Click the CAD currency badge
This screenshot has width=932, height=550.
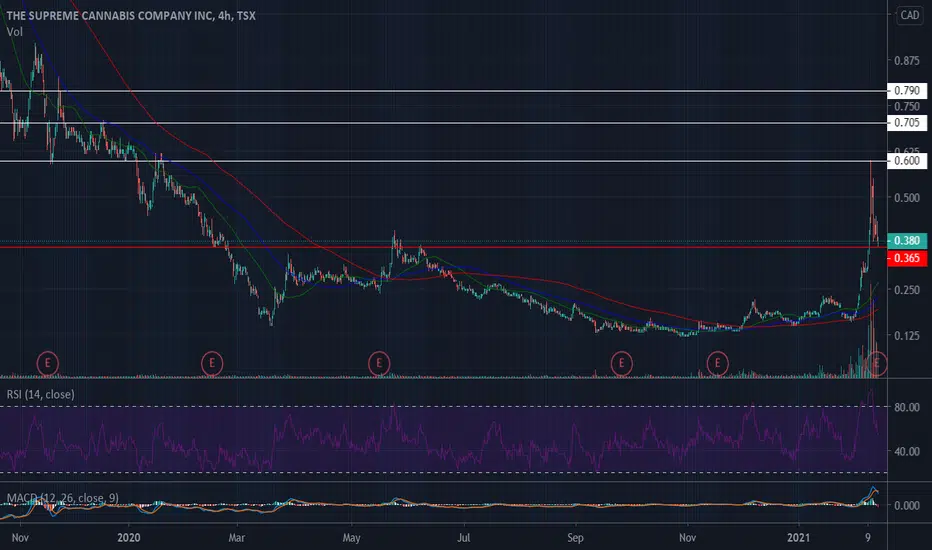click(909, 15)
